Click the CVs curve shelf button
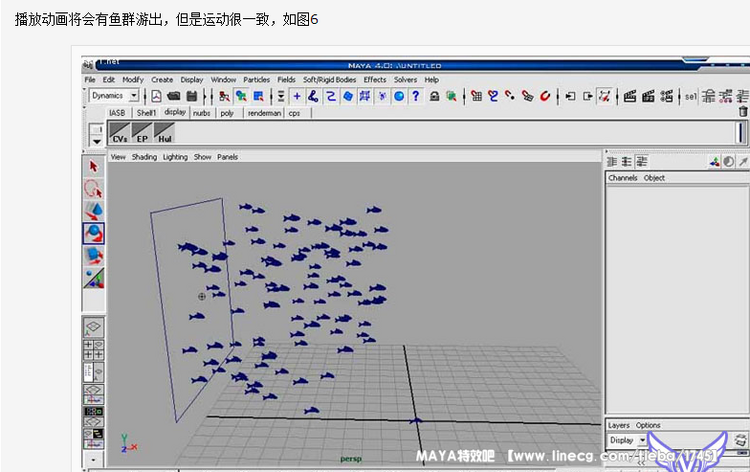The height and width of the screenshot is (472, 750). tap(120, 132)
